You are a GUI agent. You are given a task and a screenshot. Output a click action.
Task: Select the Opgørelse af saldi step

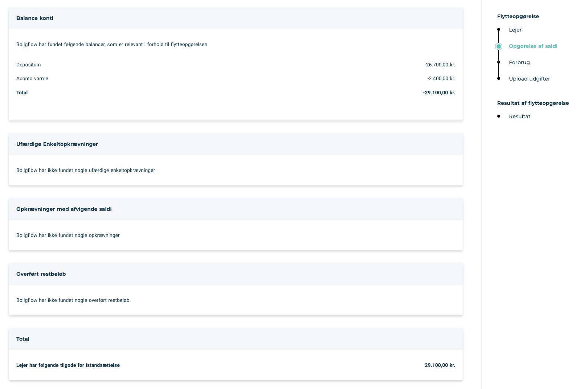pos(533,46)
